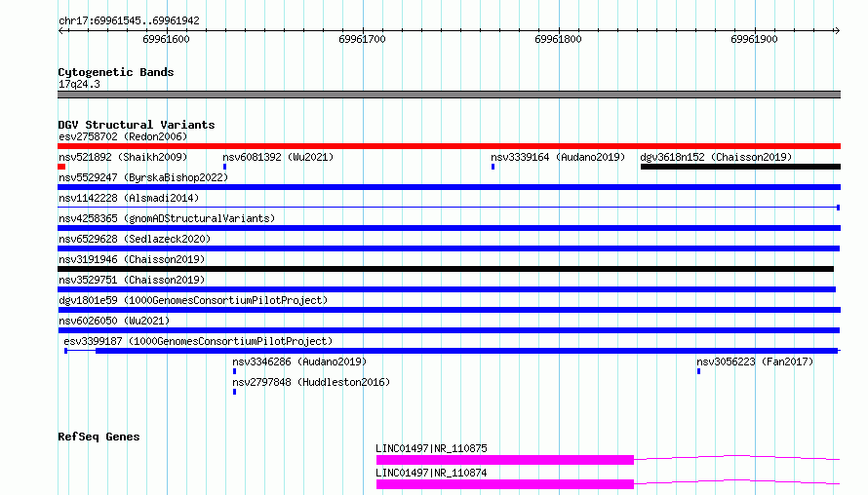Open LINC01497|NR_110874 gene label
The height and width of the screenshot is (495, 868).
pos(431,473)
